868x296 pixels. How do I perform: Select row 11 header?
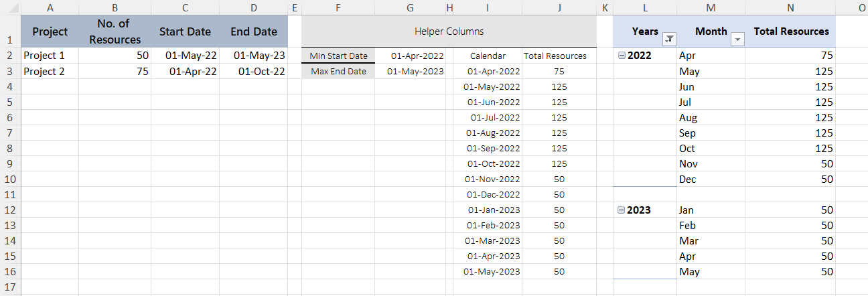coord(11,195)
